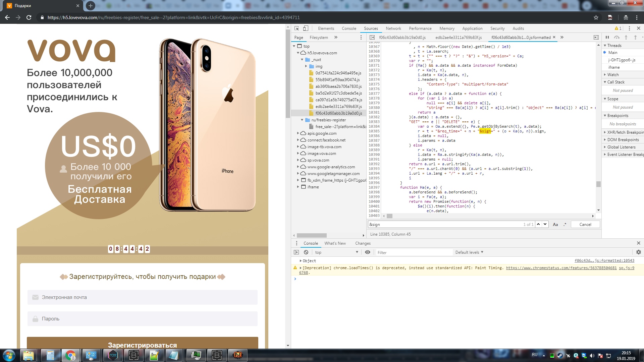
Task: Open new browser tab plus button
Action: 91,6
